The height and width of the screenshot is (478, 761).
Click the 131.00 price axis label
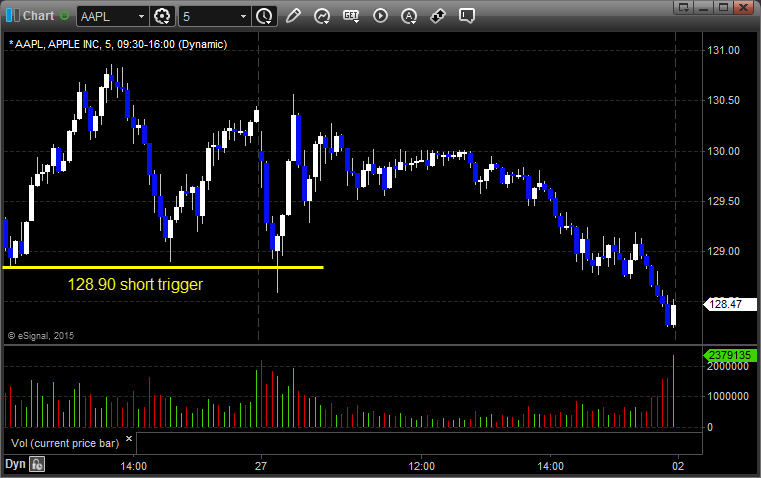[x=724, y=50]
